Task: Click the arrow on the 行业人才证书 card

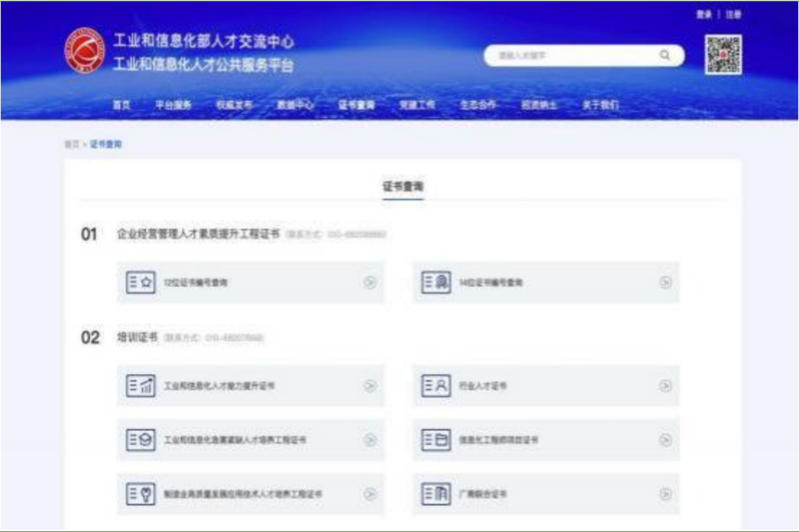Action: [x=665, y=386]
